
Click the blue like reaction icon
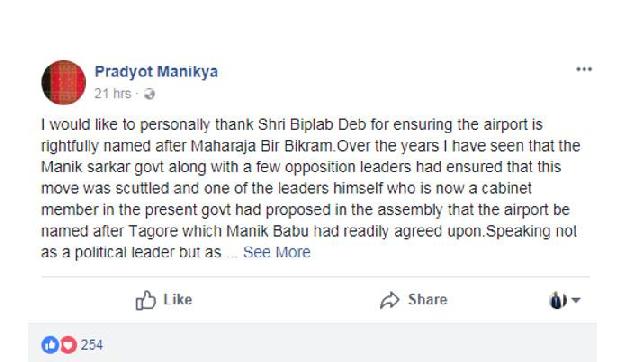(50, 345)
